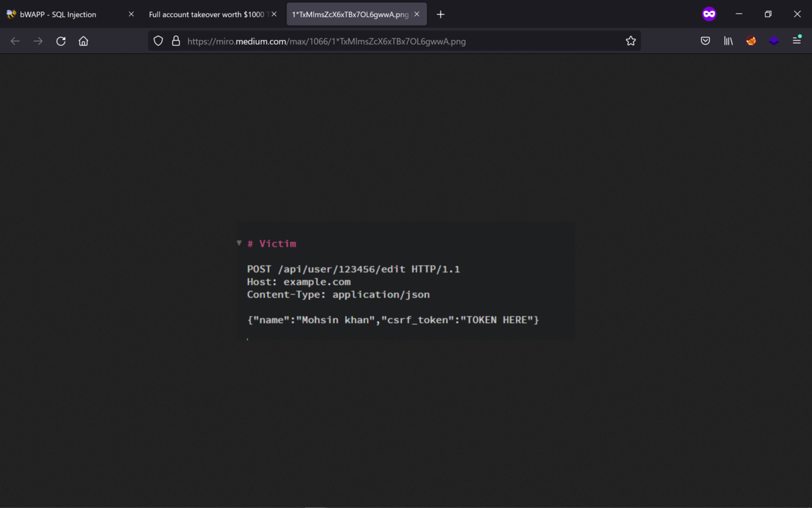Minimize the Firefox window
Image resolution: width=812 pixels, height=508 pixels.
739,14
